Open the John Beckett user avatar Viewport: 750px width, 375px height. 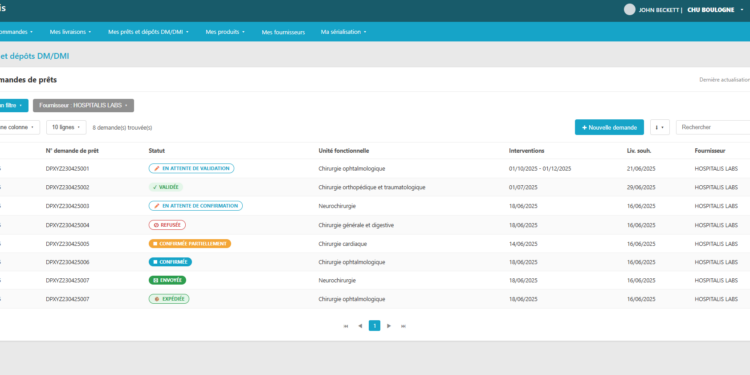629,10
